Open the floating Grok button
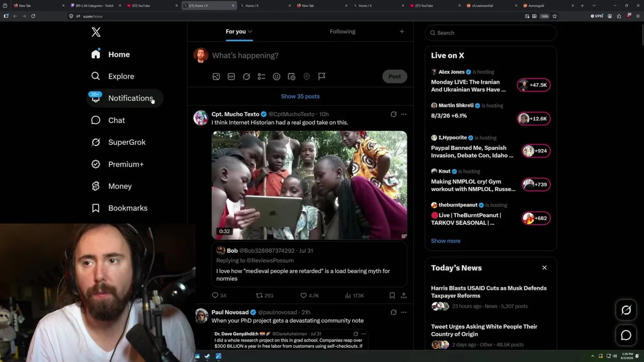Screen dimensions: 644x362 click(x=626, y=310)
